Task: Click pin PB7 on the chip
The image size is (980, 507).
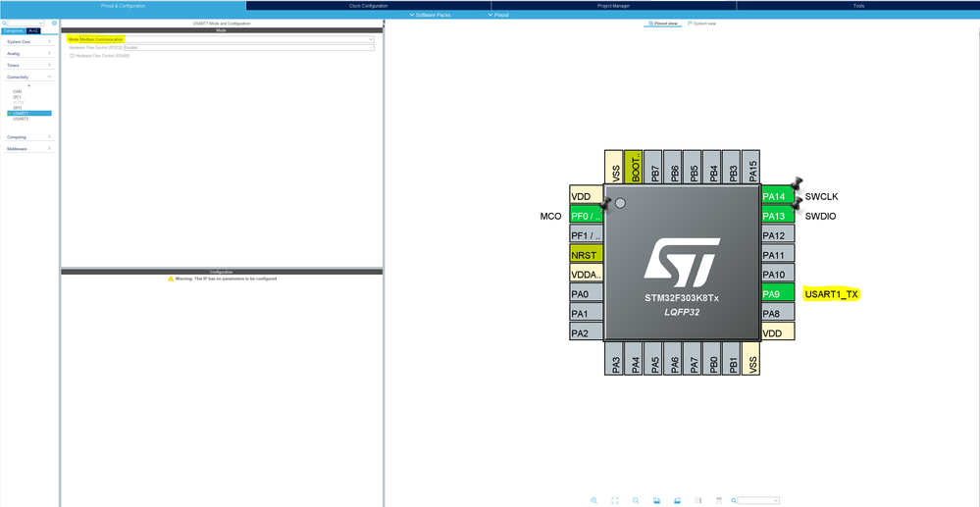Action: click(x=653, y=167)
